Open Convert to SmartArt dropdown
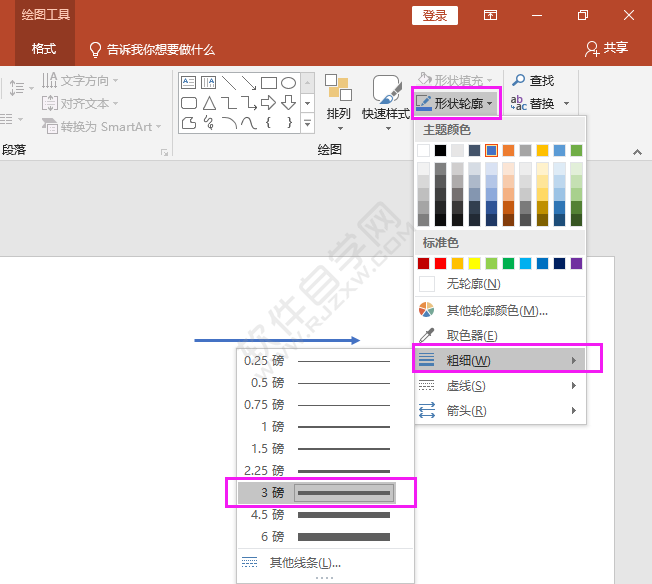 coord(101,126)
